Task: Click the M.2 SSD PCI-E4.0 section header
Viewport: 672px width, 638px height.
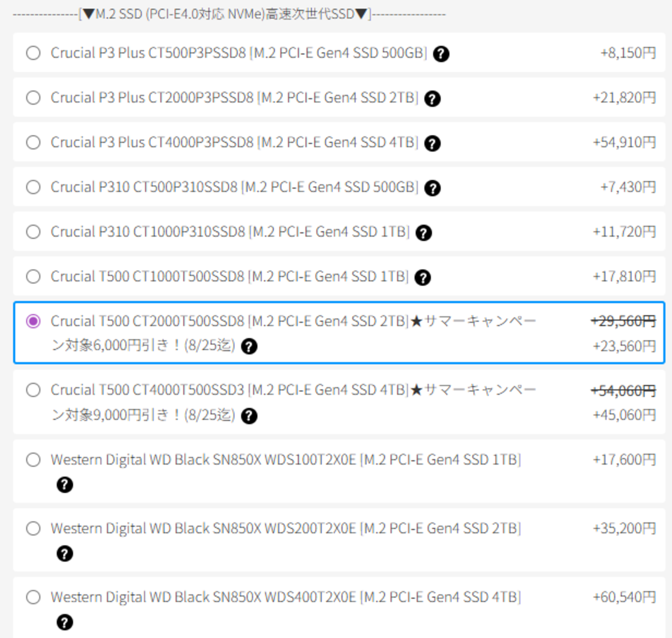Action: (x=229, y=14)
